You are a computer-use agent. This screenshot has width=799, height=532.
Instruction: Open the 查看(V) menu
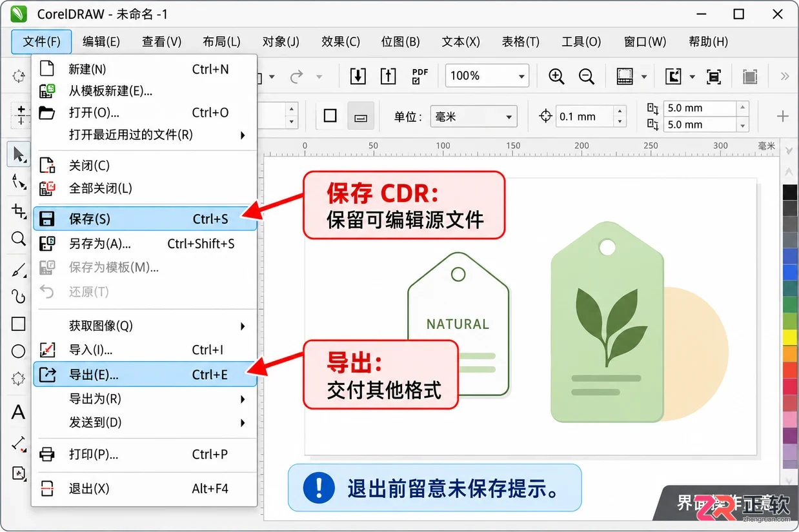[x=161, y=42]
